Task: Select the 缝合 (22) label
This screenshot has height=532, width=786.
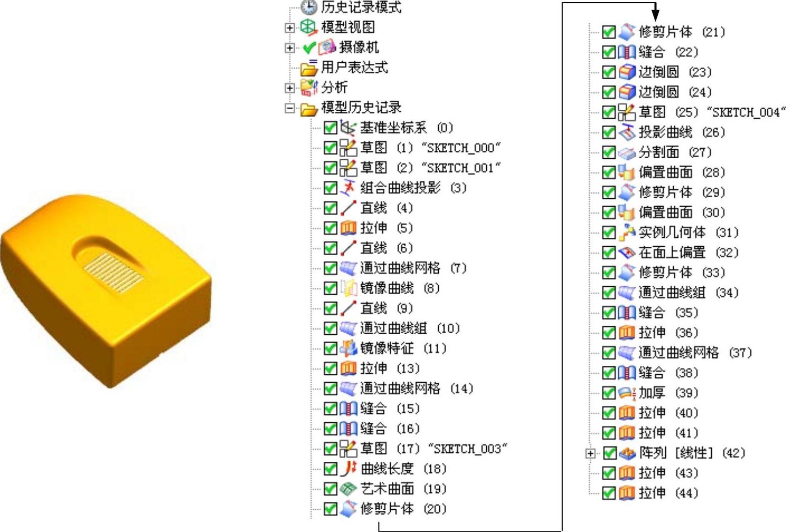Action: coord(668,52)
